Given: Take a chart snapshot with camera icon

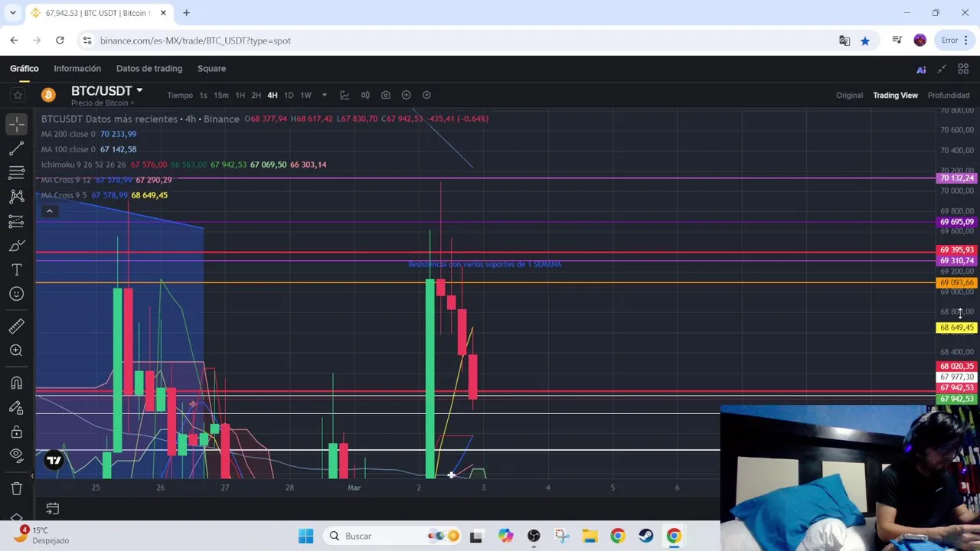Looking at the screenshot, I should 385,95.
